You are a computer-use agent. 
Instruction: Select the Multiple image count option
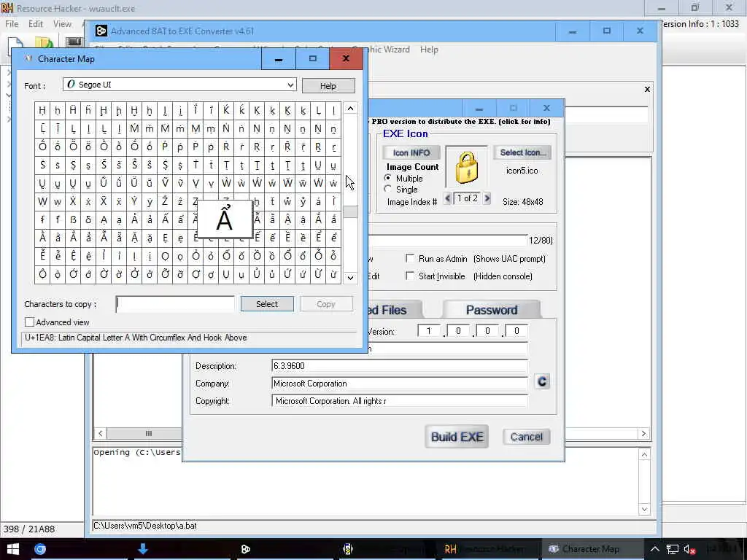click(x=388, y=178)
